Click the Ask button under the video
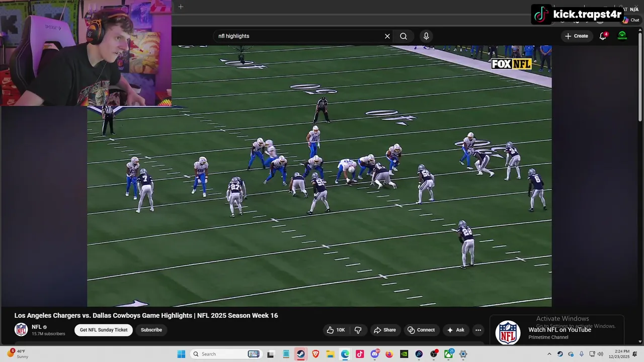 tap(456, 330)
